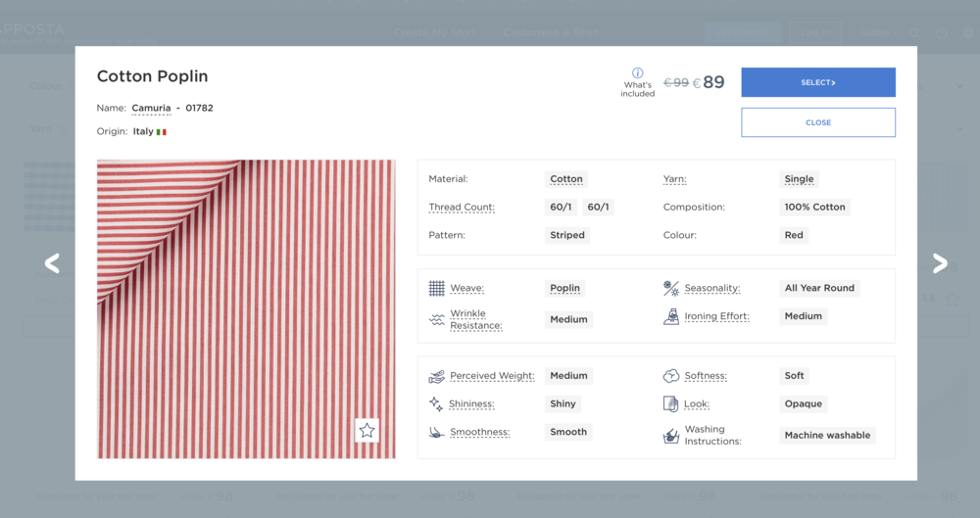The image size is (980, 518).
Task: Click the Camuria fabric name link
Action: coord(151,108)
